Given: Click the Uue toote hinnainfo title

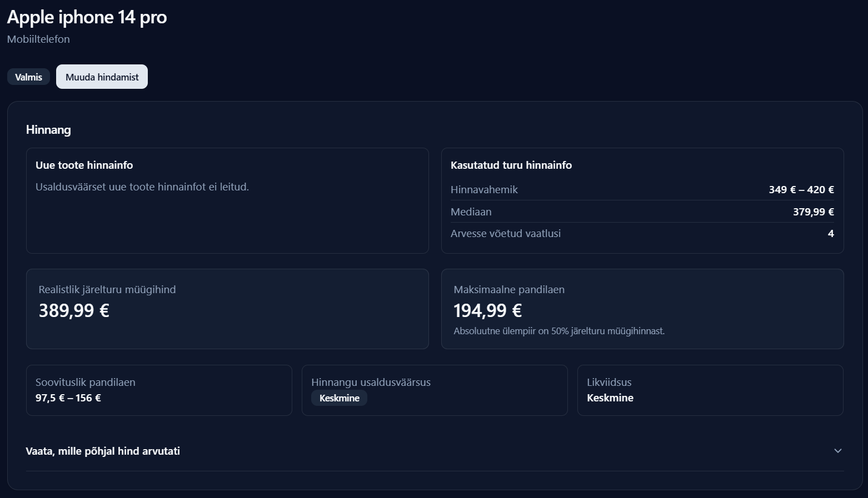Looking at the screenshot, I should 84,165.
